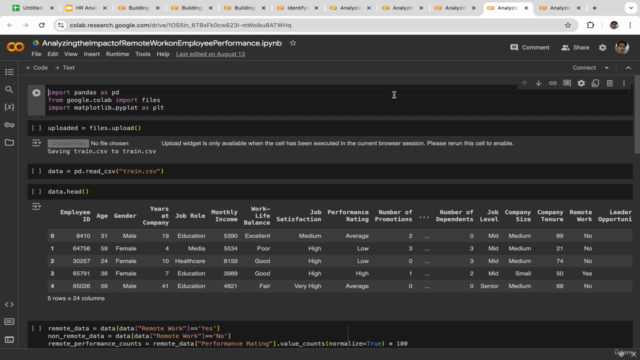Open Last edited on August 13 link
This screenshot has height=360, width=640.
click(210, 54)
